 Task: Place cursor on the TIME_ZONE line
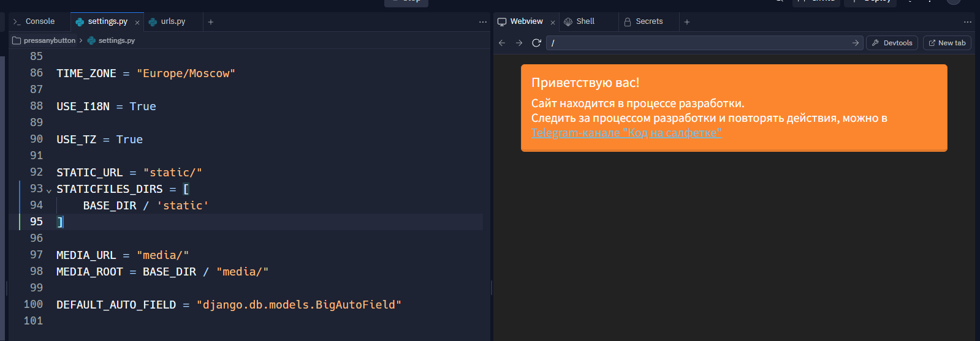[146, 73]
